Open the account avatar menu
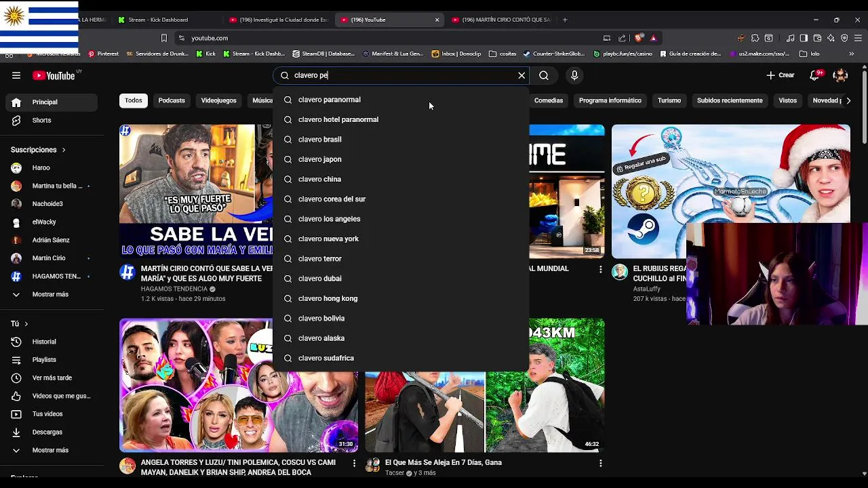This screenshot has height=488, width=868. click(841, 75)
